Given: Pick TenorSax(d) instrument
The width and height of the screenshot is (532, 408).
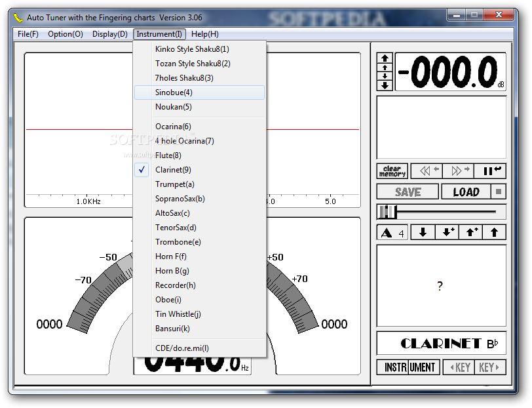Looking at the screenshot, I should click(x=199, y=228).
